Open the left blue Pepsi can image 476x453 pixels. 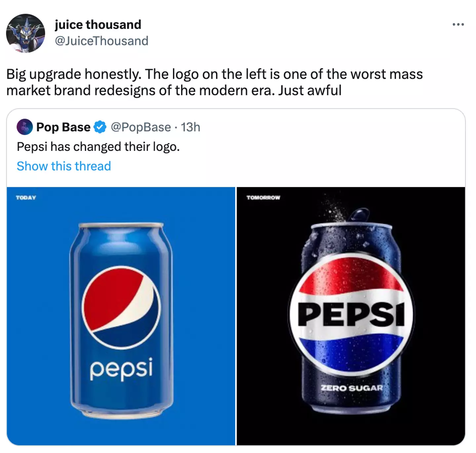point(121,316)
